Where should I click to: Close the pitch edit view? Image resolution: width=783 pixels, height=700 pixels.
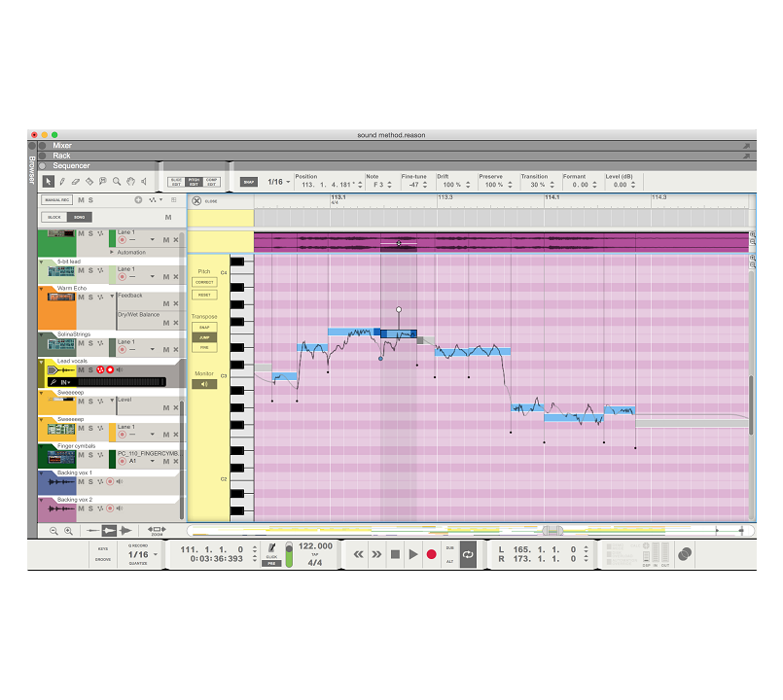tap(196, 200)
